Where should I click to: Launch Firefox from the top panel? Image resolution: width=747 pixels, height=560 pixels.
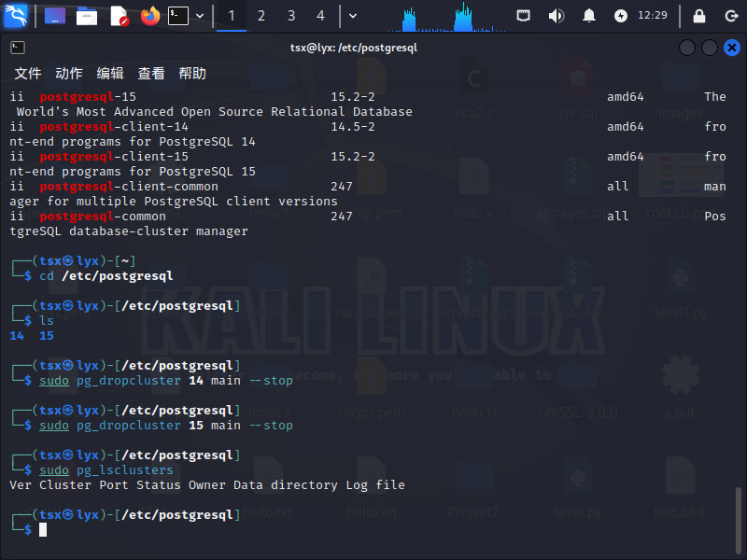[x=150, y=16]
